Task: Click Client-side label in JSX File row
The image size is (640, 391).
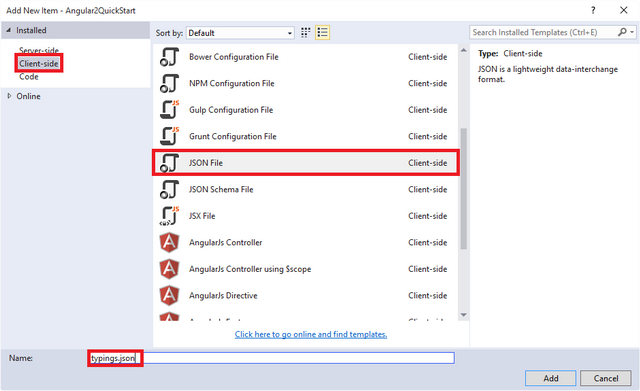Action: 427,216
